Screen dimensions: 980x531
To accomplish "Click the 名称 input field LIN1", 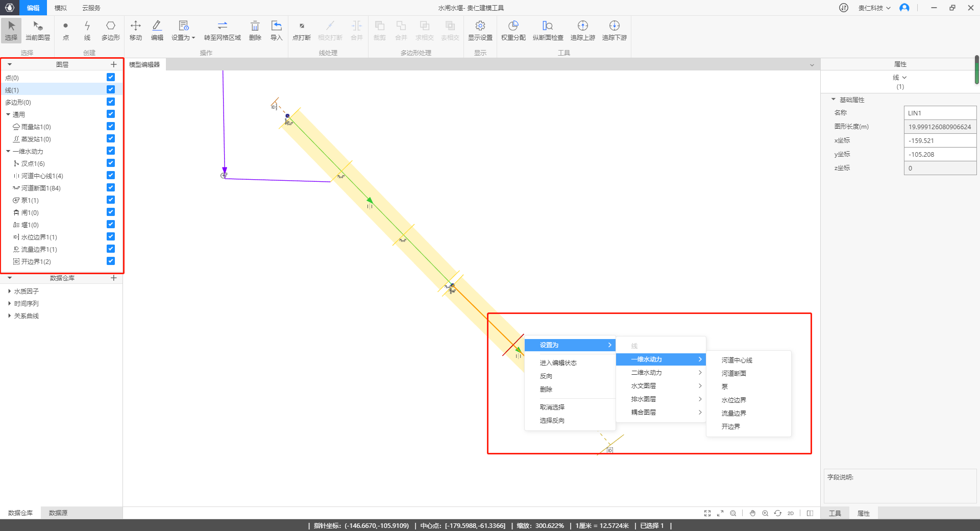I will 940,113.
